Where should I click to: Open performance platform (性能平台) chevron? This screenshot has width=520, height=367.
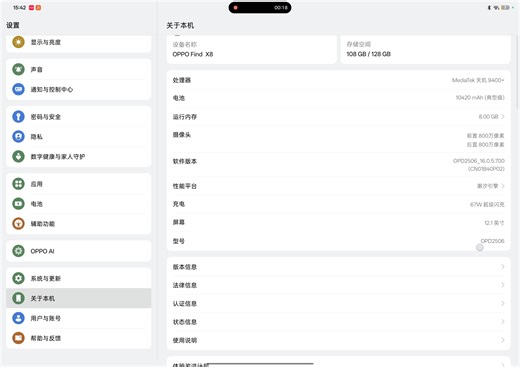503,186
